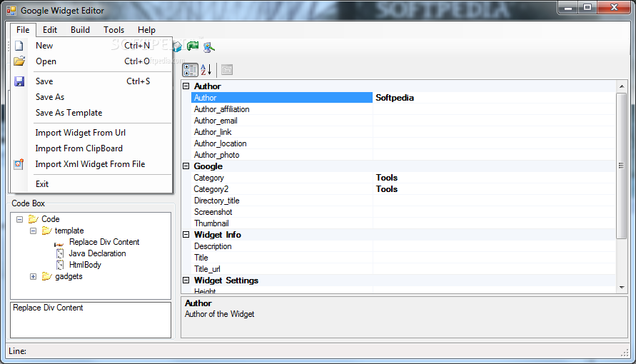This screenshot has width=636, height=364.
Task: Switch property grid to Categorized view
Action: 190,70
